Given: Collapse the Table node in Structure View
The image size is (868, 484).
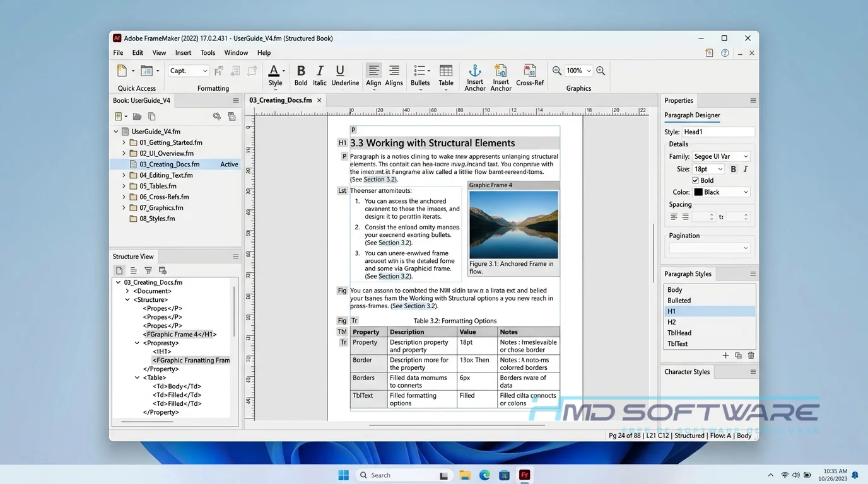Looking at the screenshot, I should (137, 378).
